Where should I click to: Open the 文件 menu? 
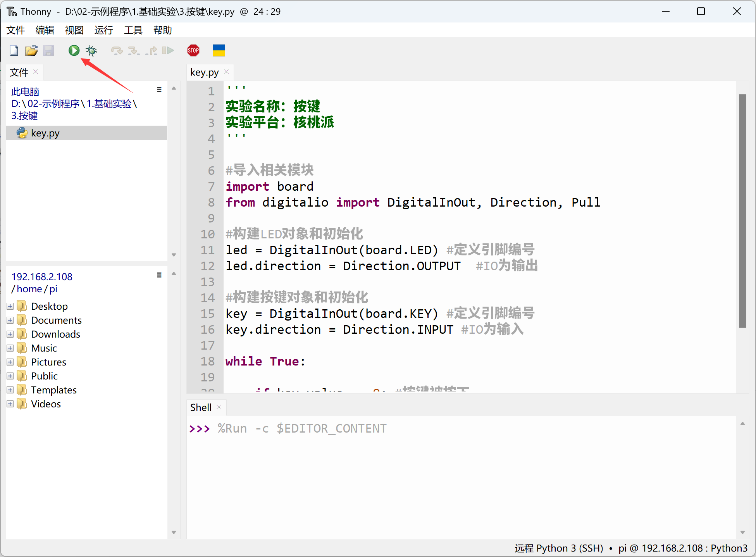tap(16, 30)
